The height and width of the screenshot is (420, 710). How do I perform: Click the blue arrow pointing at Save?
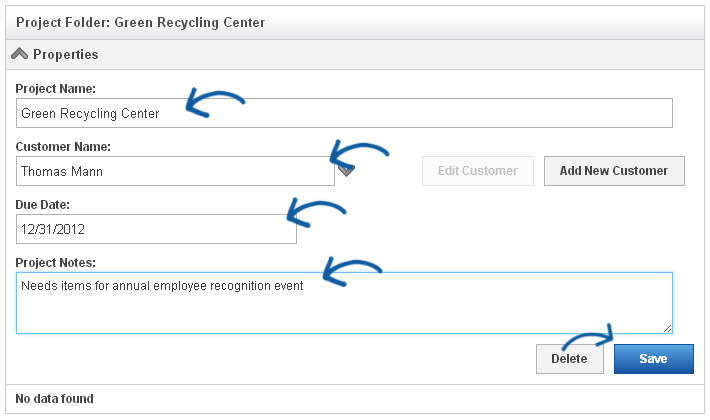point(588,338)
